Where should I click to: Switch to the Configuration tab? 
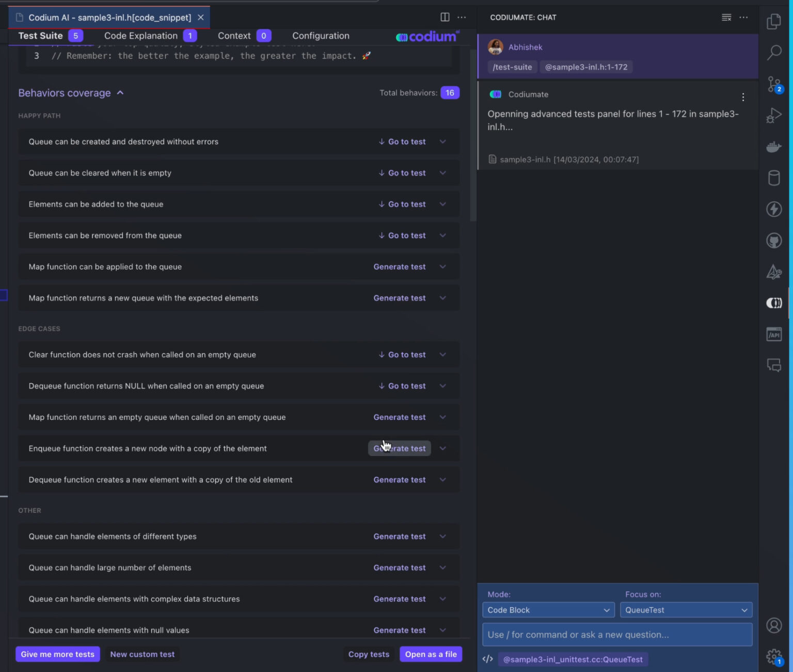point(321,36)
